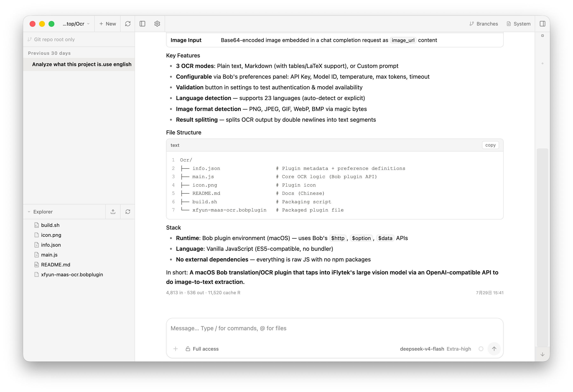Click the conversation vertical scrollbar thumb

pyautogui.click(x=542, y=247)
